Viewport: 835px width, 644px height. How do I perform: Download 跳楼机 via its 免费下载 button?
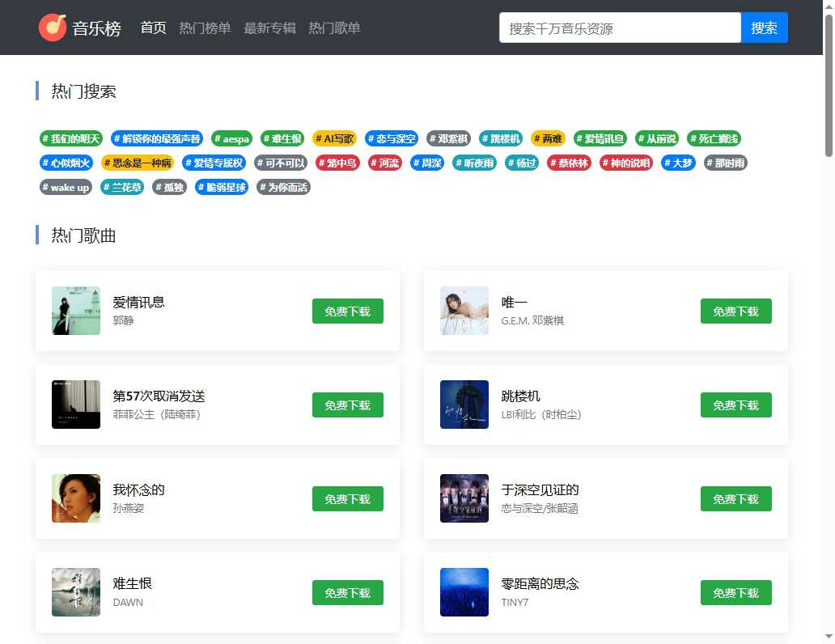tap(735, 405)
